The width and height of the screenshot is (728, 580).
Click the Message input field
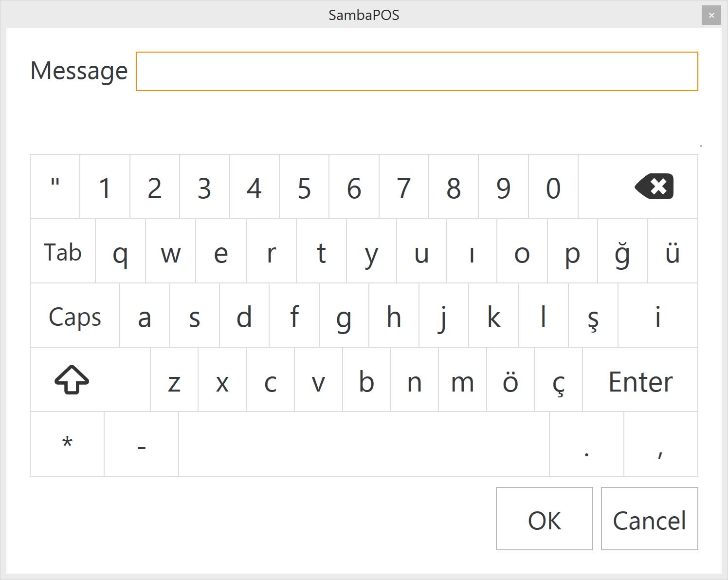click(417, 71)
